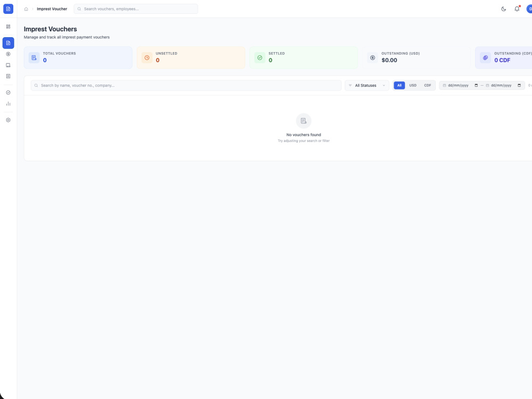Screen dimensions: 532x399
Task: Click the home breadcrumb icon
Action: click(x=26, y=9)
